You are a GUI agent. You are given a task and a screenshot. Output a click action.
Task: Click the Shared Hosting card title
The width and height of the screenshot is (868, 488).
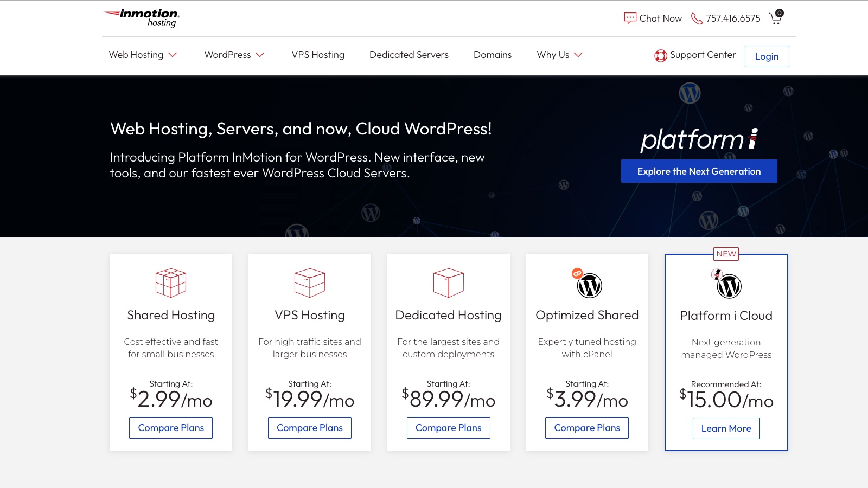(171, 316)
